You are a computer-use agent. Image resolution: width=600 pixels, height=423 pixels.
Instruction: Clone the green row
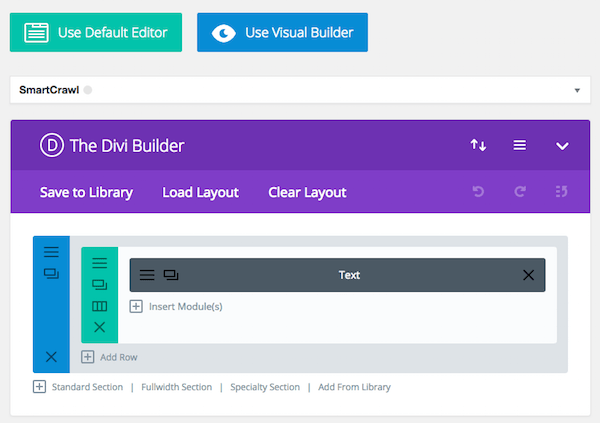point(99,285)
